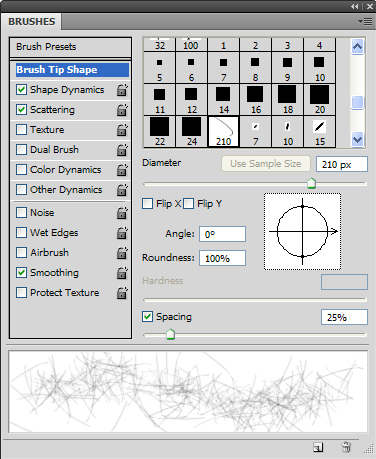
Task: Click the brush tip list scrollbar thumb
Action: click(357, 103)
